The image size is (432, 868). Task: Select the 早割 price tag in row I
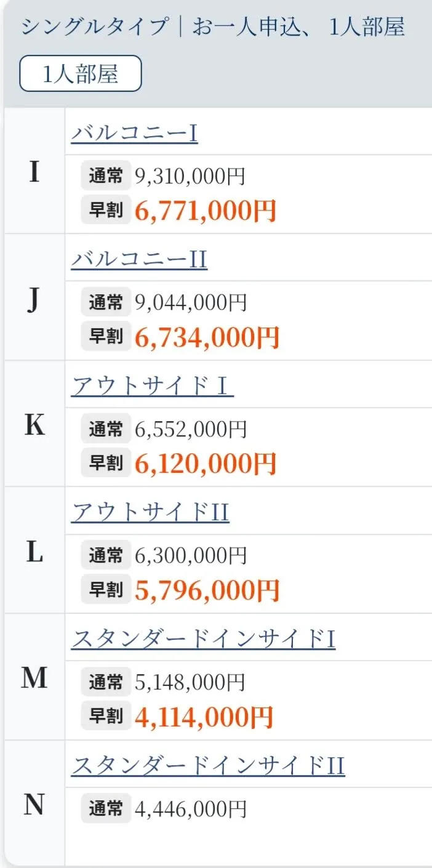pyautogui.click(x=105, y=211)
